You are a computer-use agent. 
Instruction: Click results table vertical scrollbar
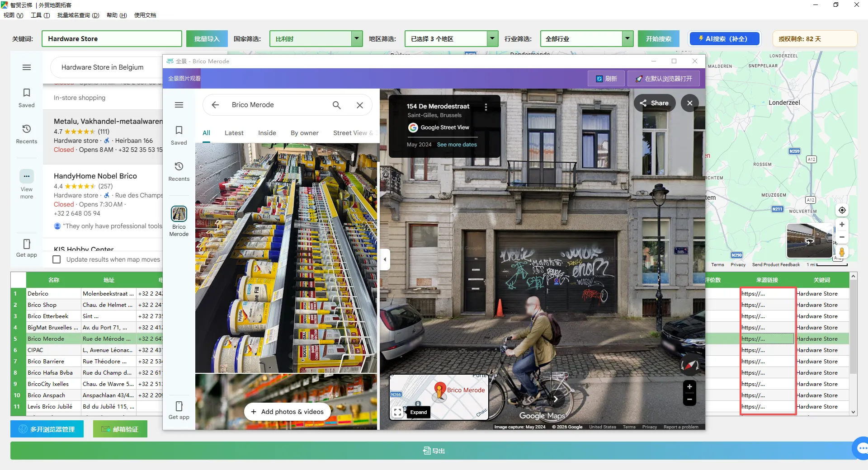[x=854, y=344]
